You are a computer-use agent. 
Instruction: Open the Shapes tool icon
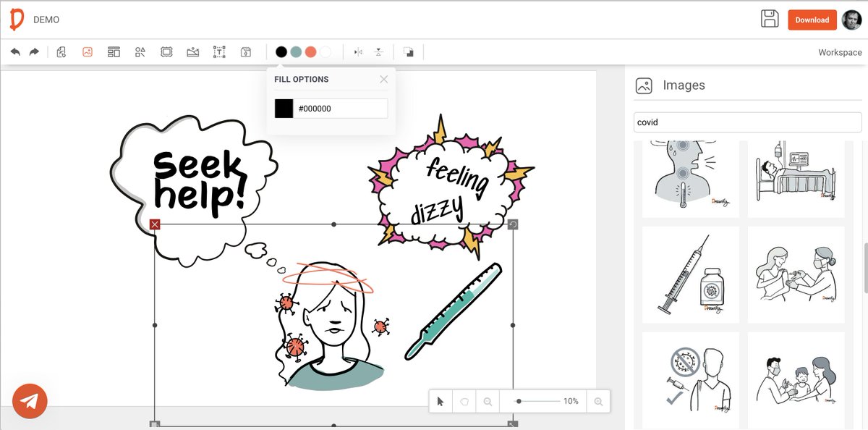140,51
